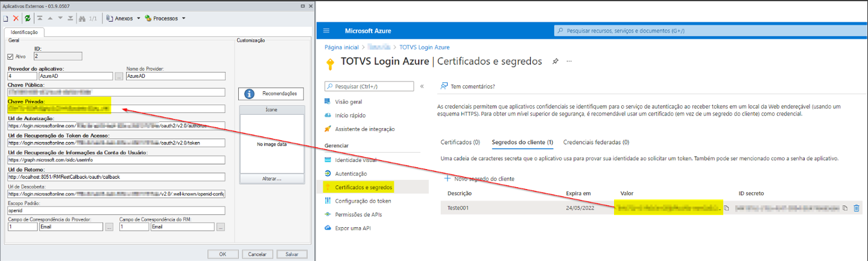
Task: Switch to Segredos do cliente (1) tab
Action: tap(522, 143)
